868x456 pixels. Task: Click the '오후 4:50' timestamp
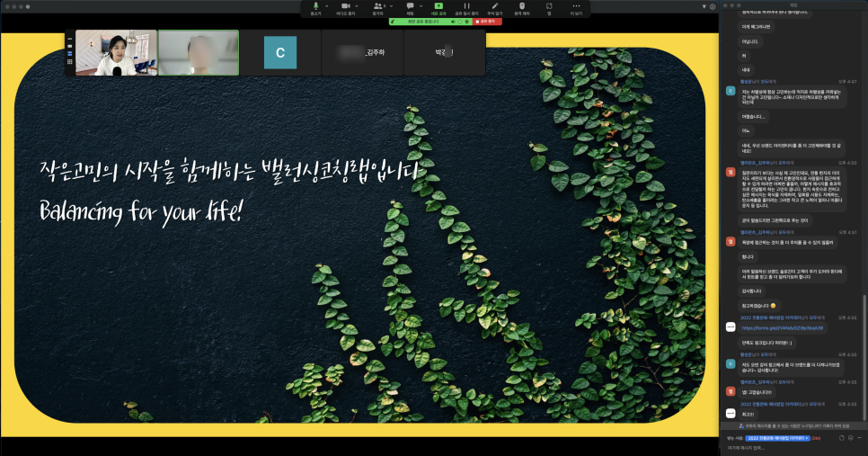(847, 163)
